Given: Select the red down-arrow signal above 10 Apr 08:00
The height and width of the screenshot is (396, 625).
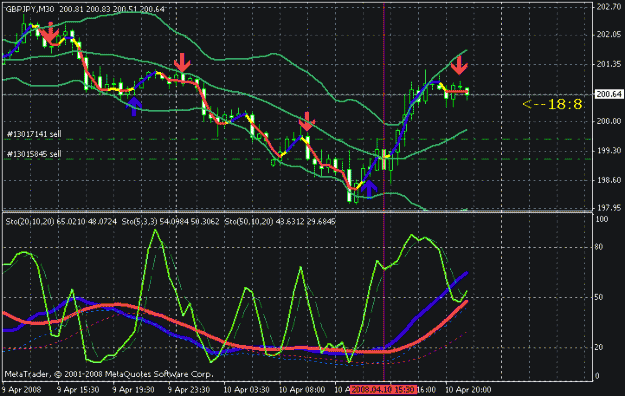Looking at the screenshot, I should tap(307, 122).
